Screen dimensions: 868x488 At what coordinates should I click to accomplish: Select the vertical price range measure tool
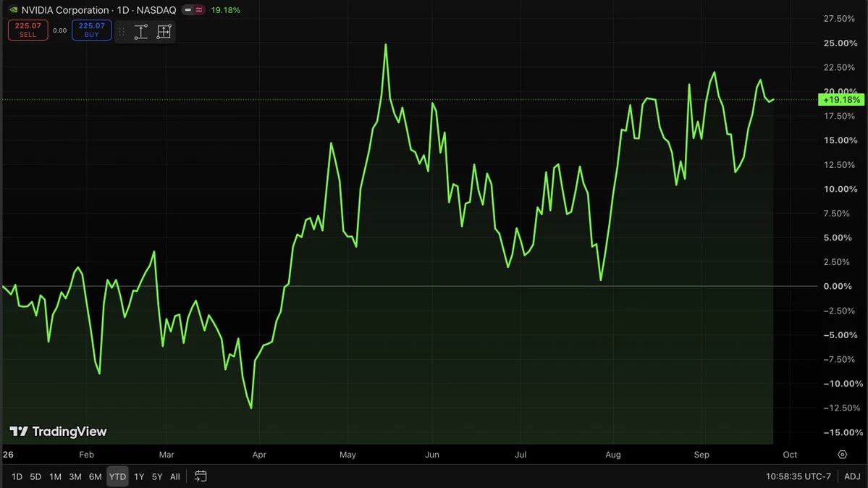141,32
